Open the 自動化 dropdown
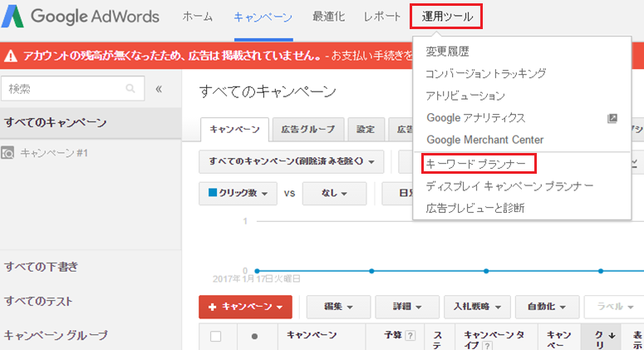644x350 pixels. tap(547, 307)
